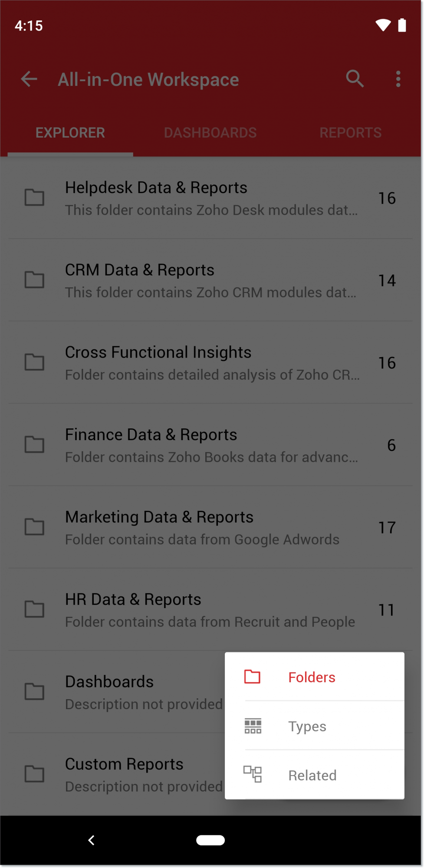Click the Types grid icon in popup
The image size is (424, 868).
[253, 726]
